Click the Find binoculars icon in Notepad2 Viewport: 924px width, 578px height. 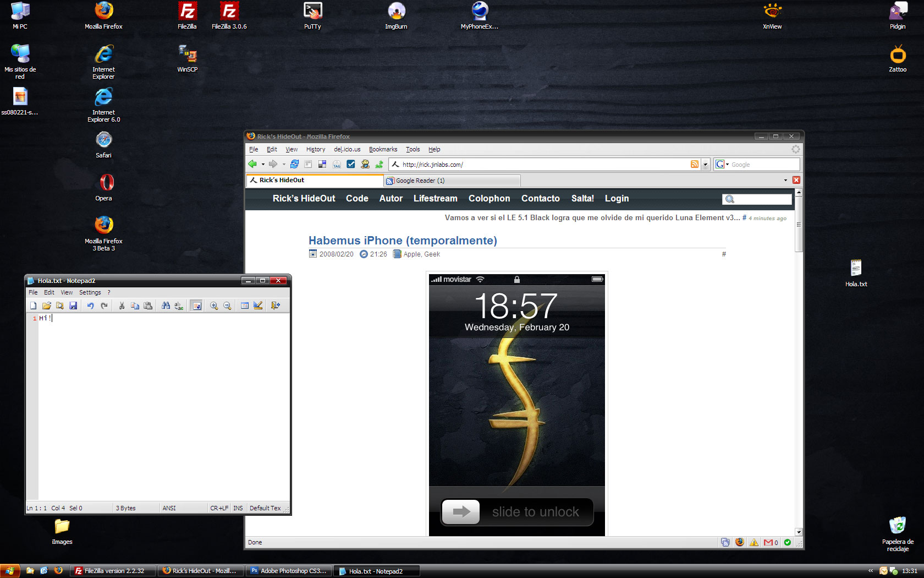coord(166,306)
